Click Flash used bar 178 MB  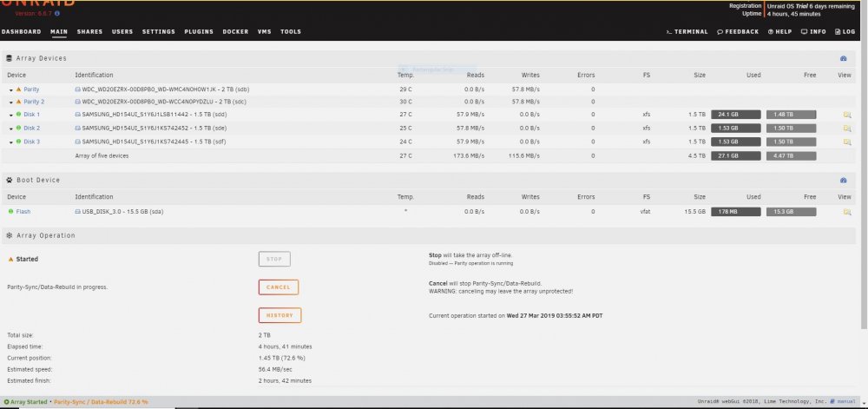coord(736,212)
